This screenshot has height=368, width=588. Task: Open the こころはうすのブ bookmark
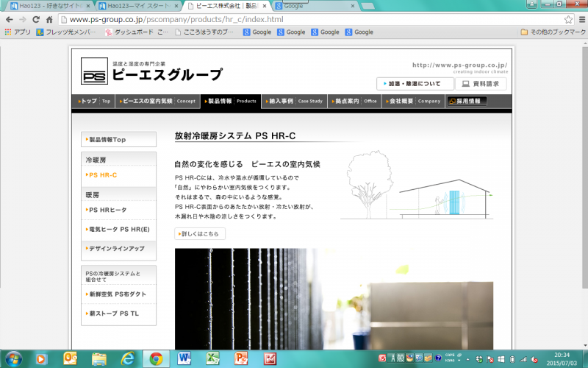(204, 32)
